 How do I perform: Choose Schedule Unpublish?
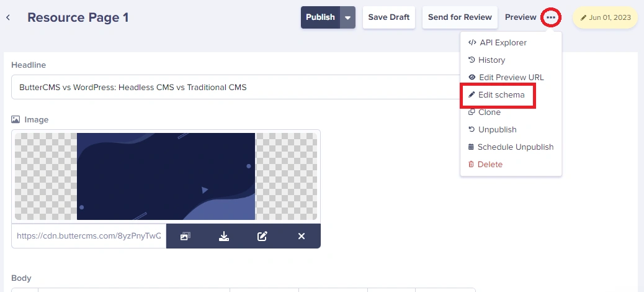(511, 147)
